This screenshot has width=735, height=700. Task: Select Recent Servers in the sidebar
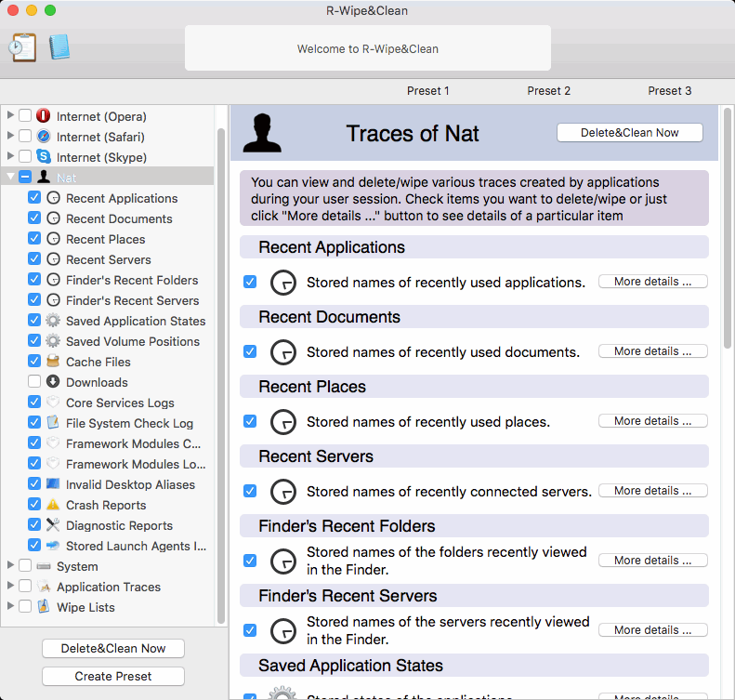click(109, 259)
